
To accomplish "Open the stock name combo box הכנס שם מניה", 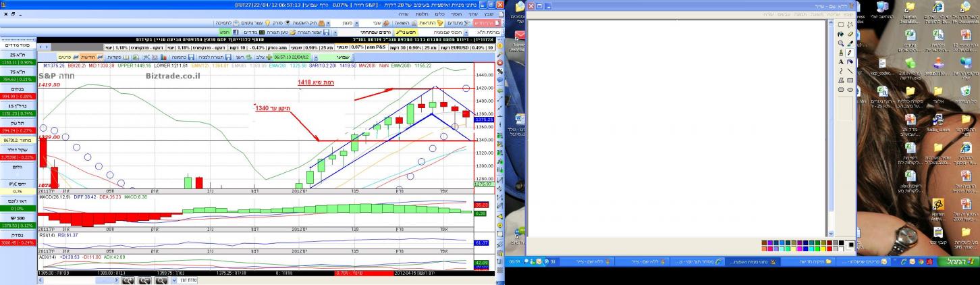I will click(x=466, y=32).
